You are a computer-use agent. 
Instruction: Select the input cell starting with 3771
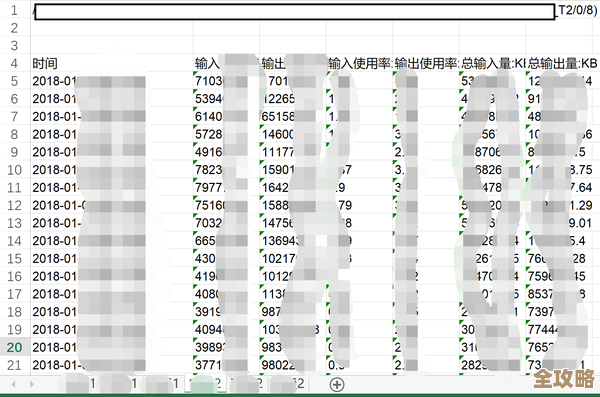point(226,365)
